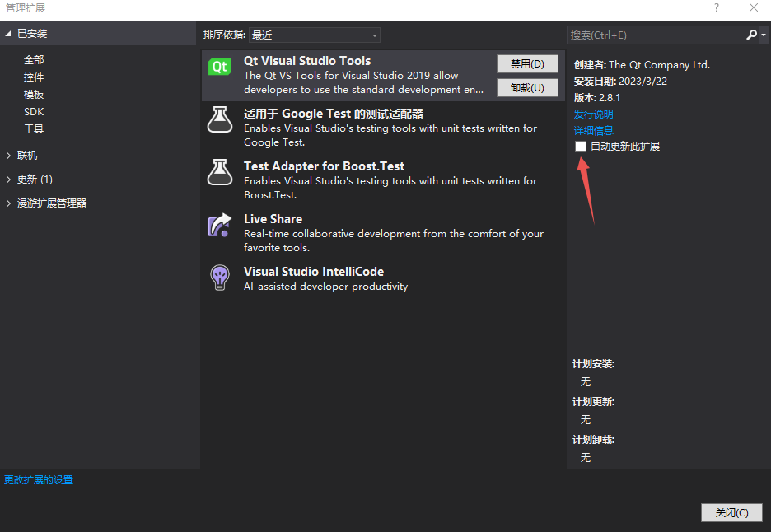Click the Google Test adapter flask icon

(x=219, y=119)
